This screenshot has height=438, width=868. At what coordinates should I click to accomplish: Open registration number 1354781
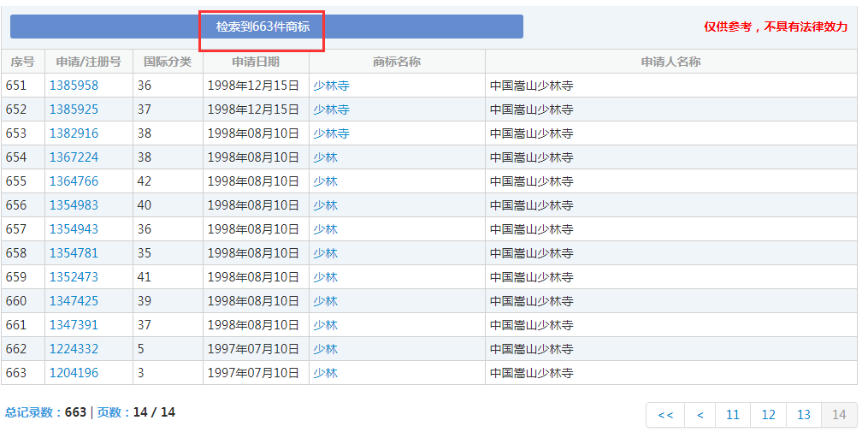tap(74, 253)
